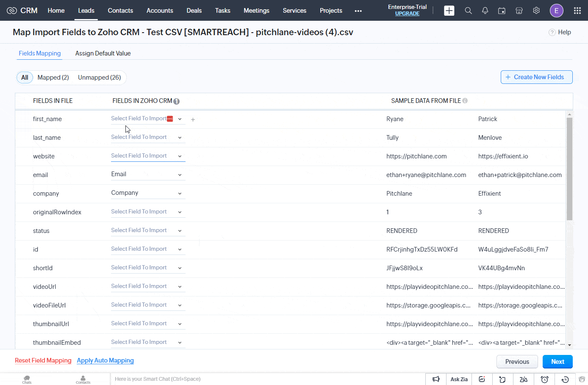Open Deals module
Viewport: 588px width, 385px height.
194,11
